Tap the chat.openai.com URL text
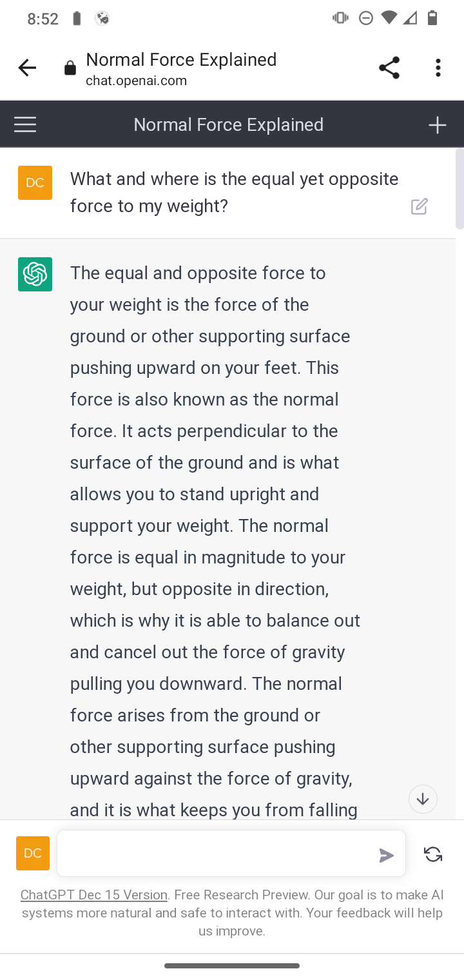 (x=137, y=81)
